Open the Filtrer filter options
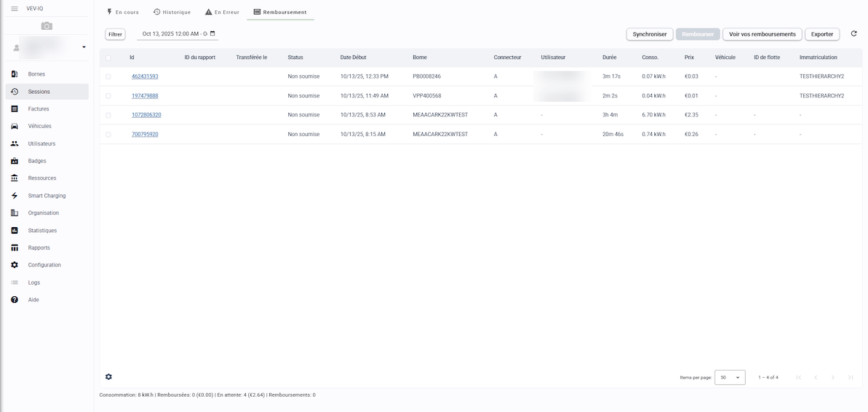The image size is (868, 412). click(x=115, y=34)
